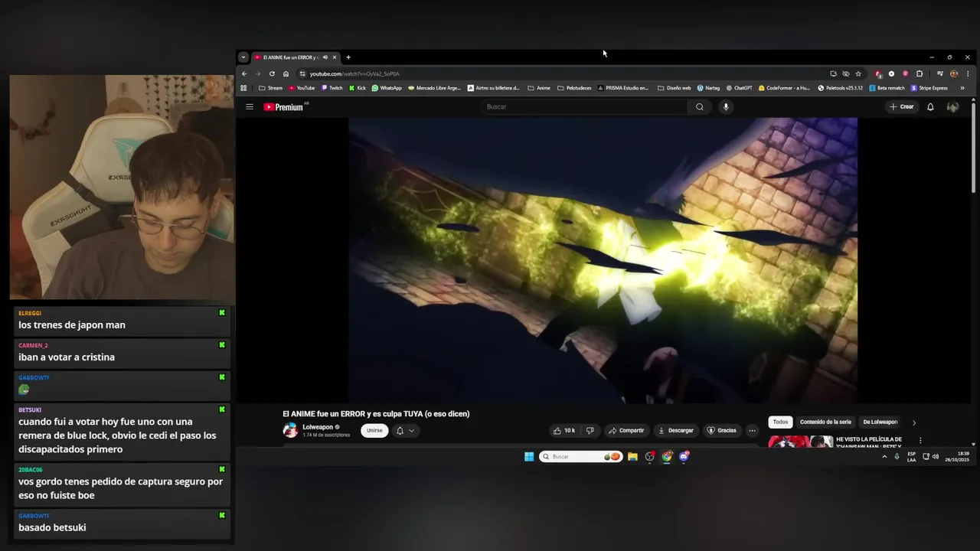Click the YouTube search magnifier button

click(x=699, y=107)
